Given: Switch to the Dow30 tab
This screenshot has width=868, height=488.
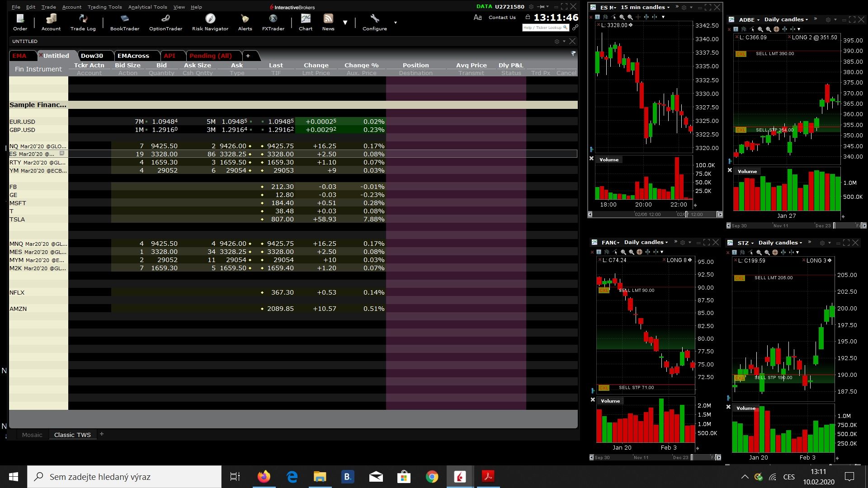Looking at the screenshot, I should (x=92, y=56).
